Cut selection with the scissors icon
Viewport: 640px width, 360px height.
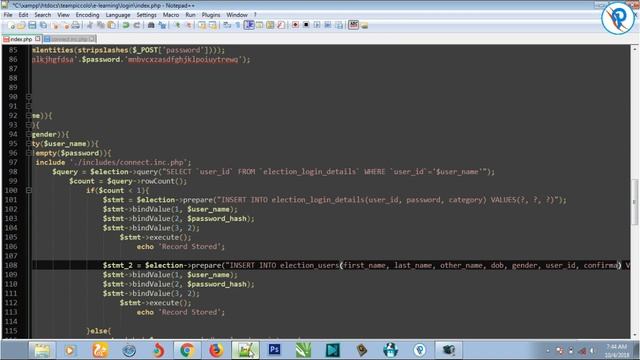(x=90, y=25)
